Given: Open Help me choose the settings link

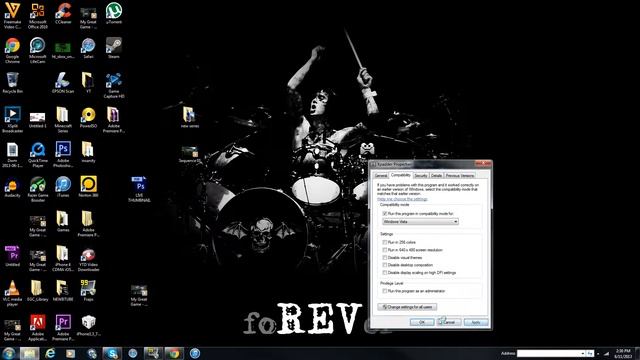Looking at the screenshot, I should [x=402, y=199].
